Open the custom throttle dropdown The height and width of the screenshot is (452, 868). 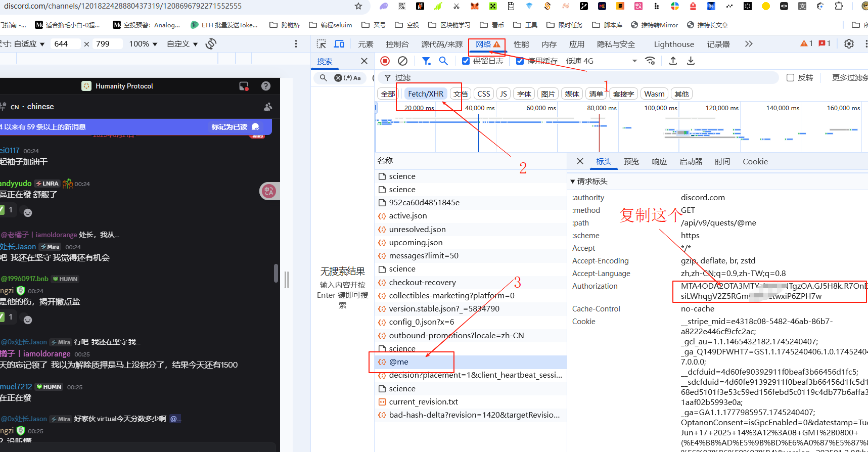(182, 44)
